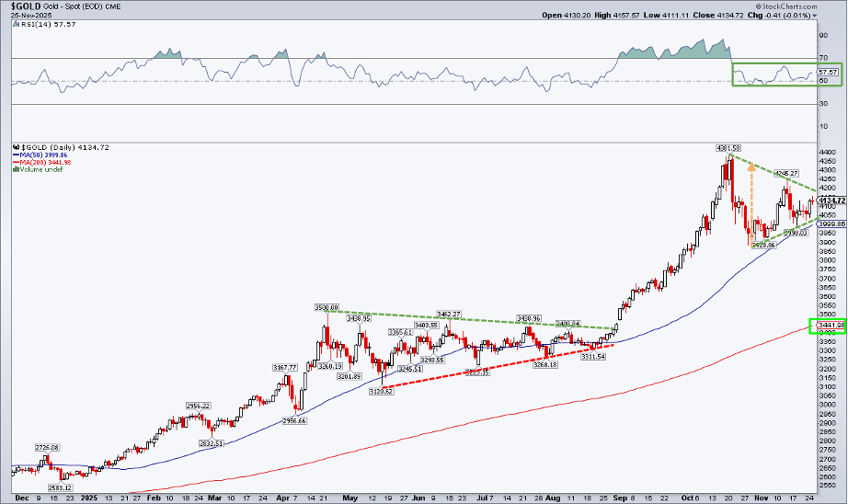Viewport: 848px width, 504px height.
Task: Click the candlestick icon beside $GOLD (Daily)
Action: [14, 147]
